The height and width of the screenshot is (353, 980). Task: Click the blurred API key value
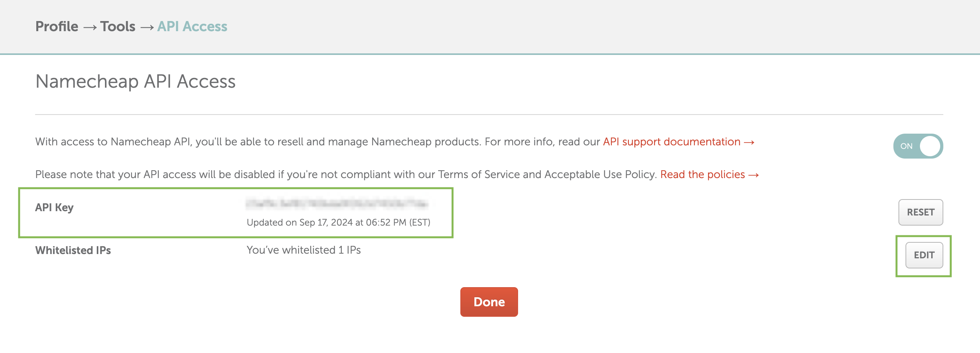337,203
